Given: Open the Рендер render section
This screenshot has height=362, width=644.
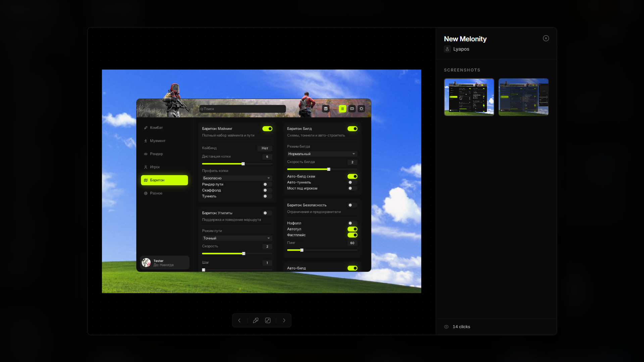Looking at the screenshot, I should (156, 154).
